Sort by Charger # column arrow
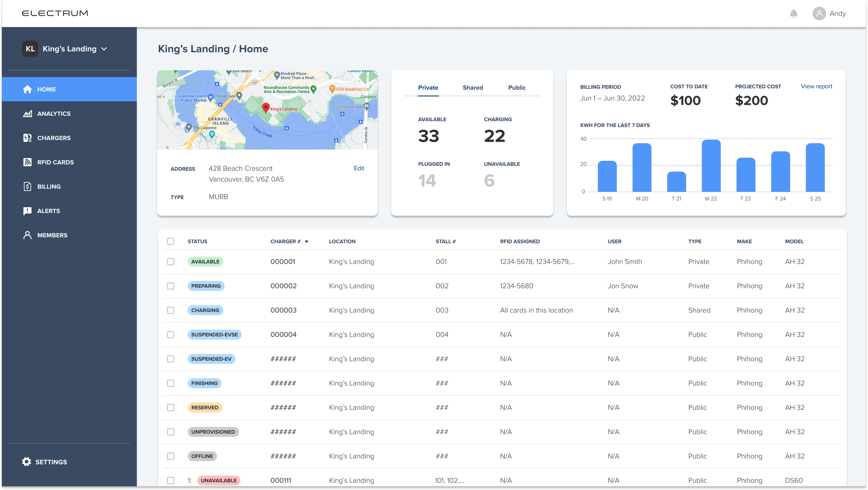The height and width of the screenshot is (490, 868). pos(307,242)
